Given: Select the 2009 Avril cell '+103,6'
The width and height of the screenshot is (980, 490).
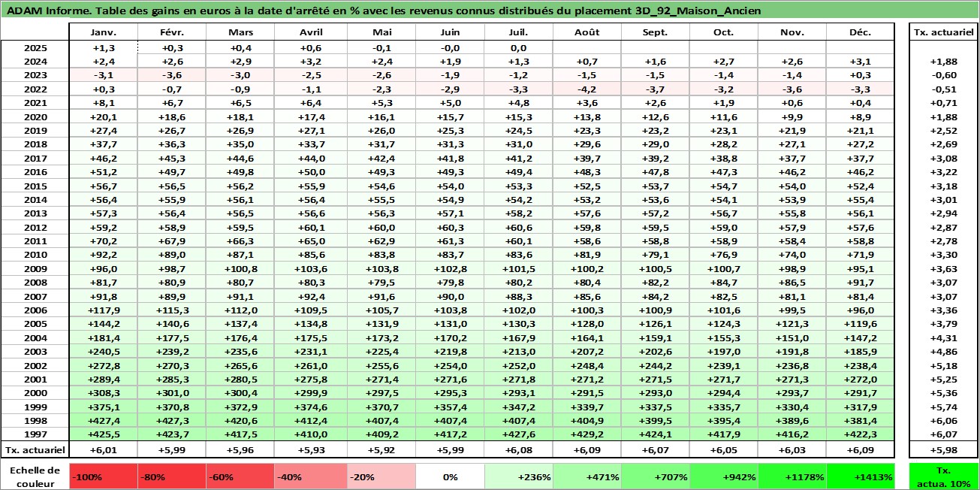Looking at the screenshot, I should [311, 269].
